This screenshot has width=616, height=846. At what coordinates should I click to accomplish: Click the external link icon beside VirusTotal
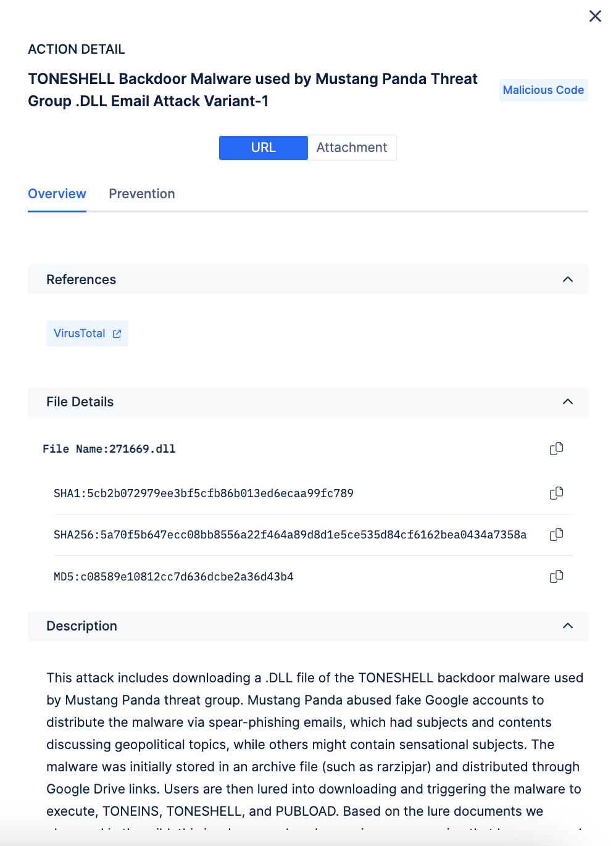117,334
